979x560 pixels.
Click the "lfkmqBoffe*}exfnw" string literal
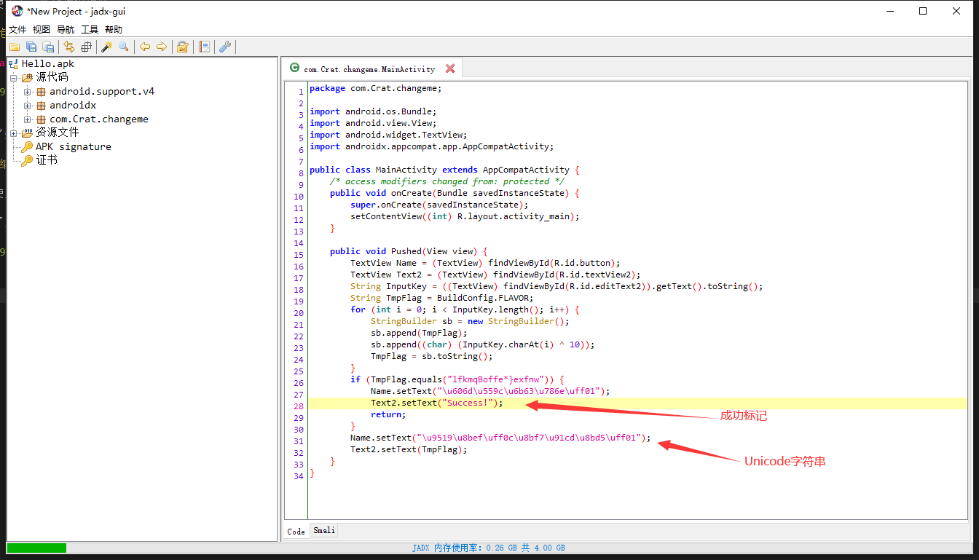[x=495, y=379]
